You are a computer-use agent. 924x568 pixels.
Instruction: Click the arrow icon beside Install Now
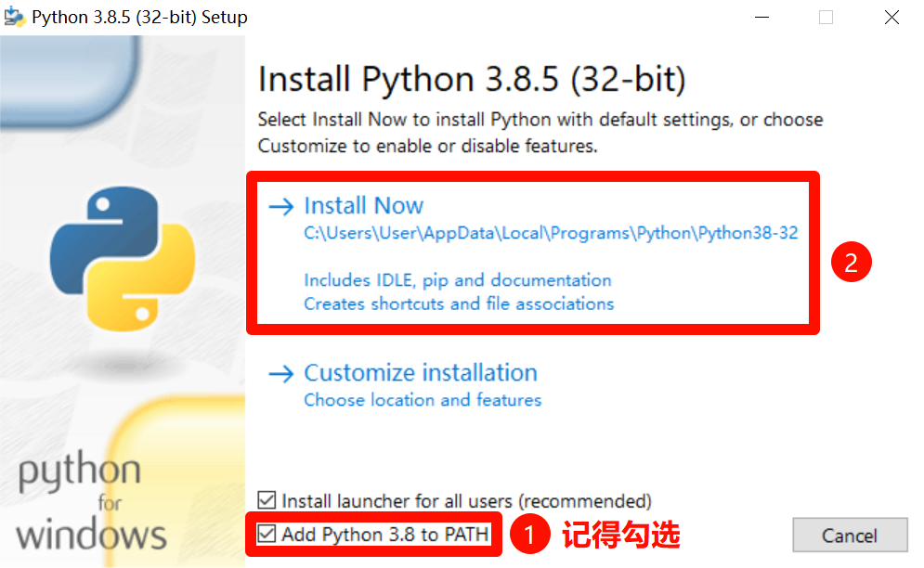[280, 206]
